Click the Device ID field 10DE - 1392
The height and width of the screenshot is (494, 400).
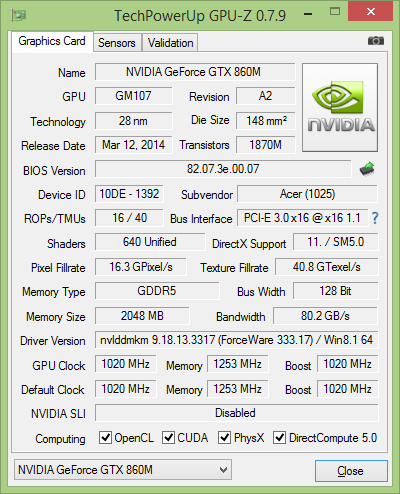(x=129, y=194)
